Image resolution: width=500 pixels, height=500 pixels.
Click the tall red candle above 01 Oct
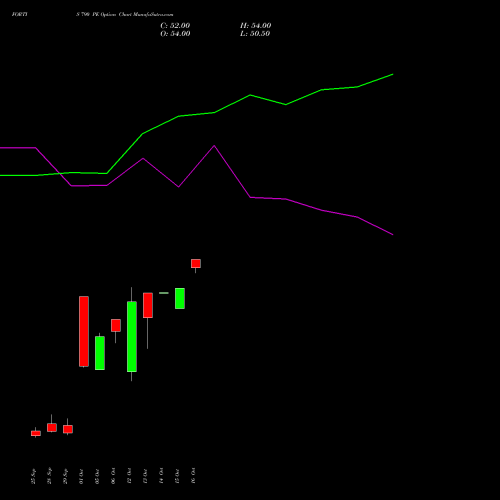click(84, 331)
